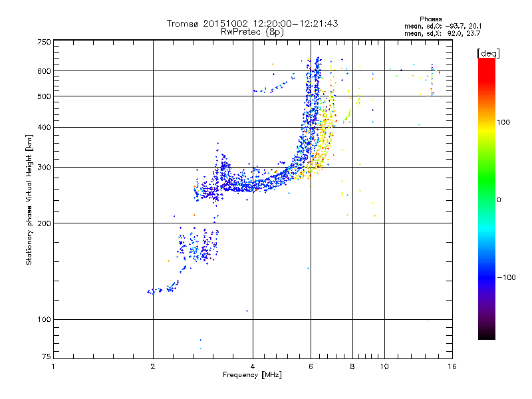Click the 'Stationary phase Virtual Height [km]' label
The height and width of the screenshot is (399, 532).
pos(29,199)
